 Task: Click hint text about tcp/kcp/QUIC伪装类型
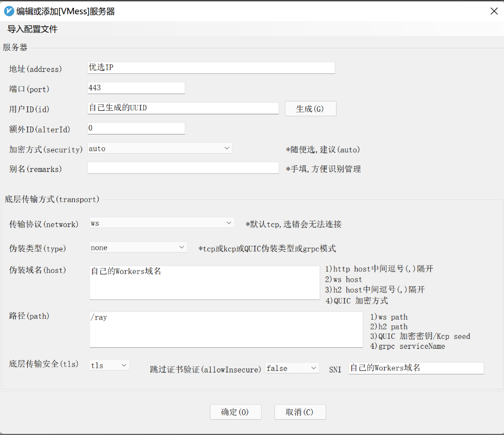267,248
